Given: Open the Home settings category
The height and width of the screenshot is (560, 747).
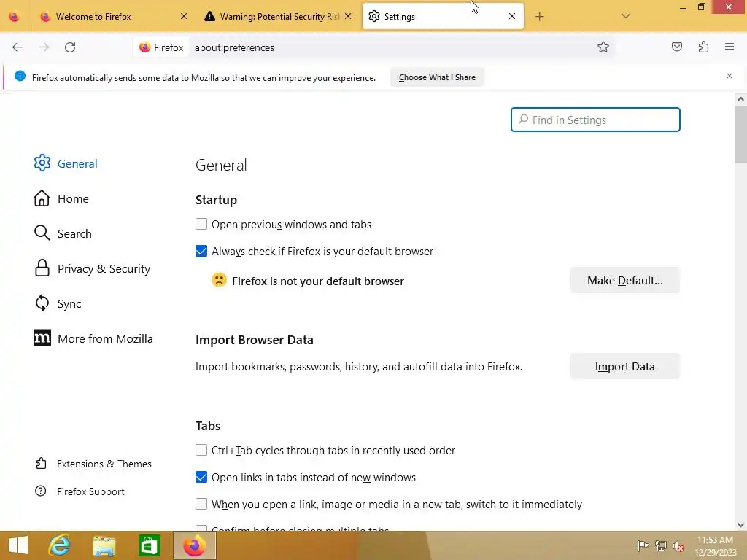Looking at the screenshot, I should coord(61,198).
